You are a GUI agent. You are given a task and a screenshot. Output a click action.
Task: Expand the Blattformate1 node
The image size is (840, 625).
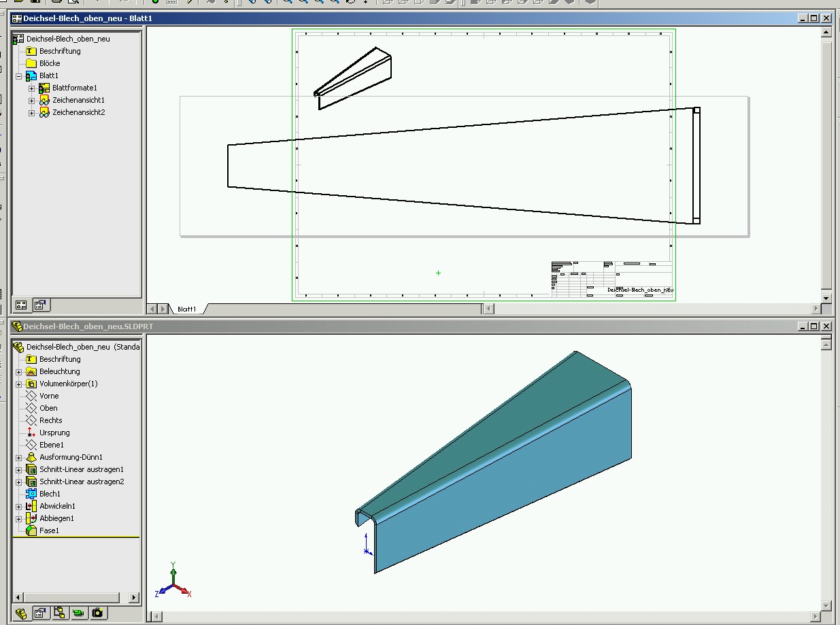click(31, 88)
